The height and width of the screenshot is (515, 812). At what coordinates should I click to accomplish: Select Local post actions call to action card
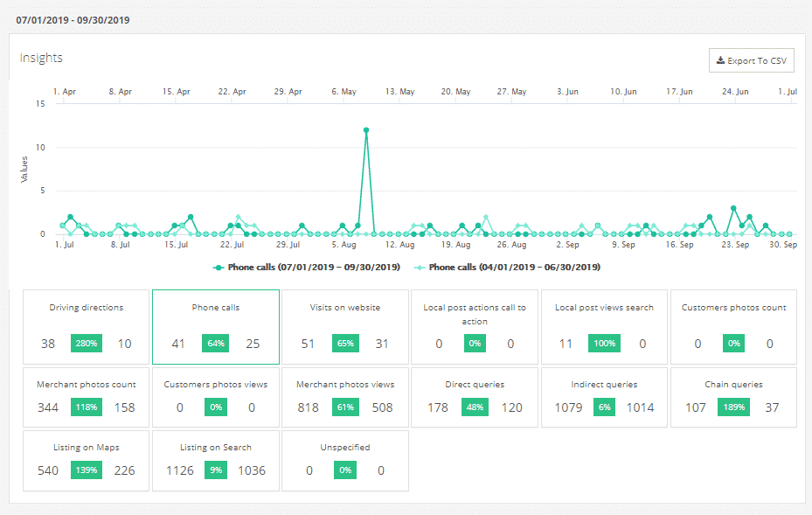coord(475,327)
